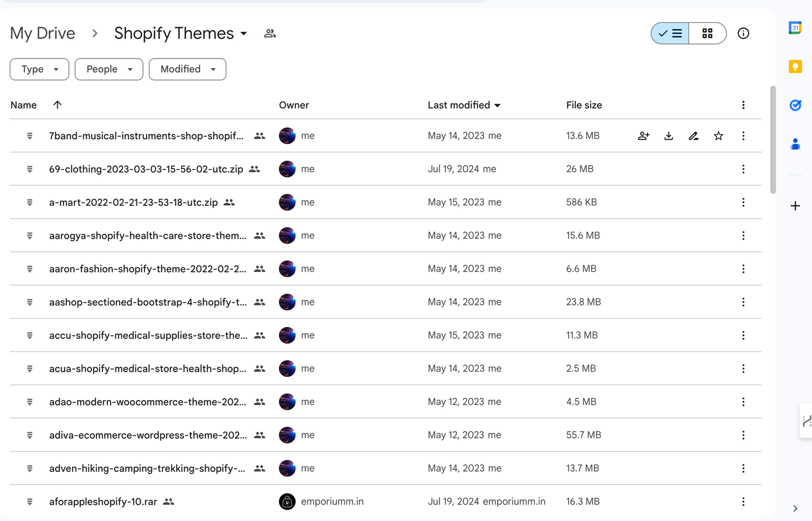This screenshot has width=812, height=521.
Task: Click the vertical scrollbar thumb
Action: [773, 140]
